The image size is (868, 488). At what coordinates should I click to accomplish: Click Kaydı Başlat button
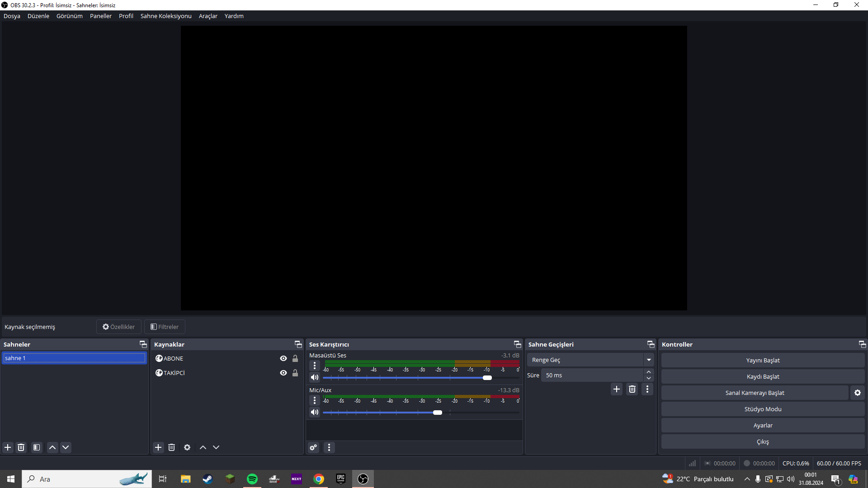coord(763,376)
